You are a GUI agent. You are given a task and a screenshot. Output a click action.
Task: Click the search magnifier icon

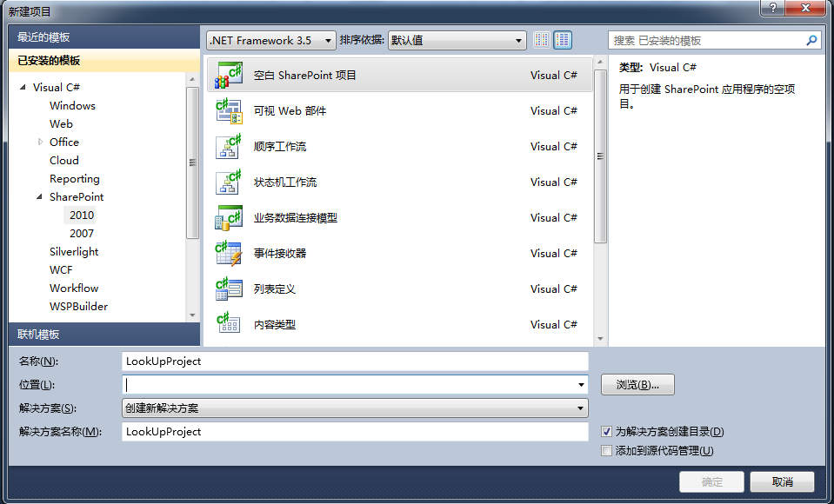[x=811, y=40]
